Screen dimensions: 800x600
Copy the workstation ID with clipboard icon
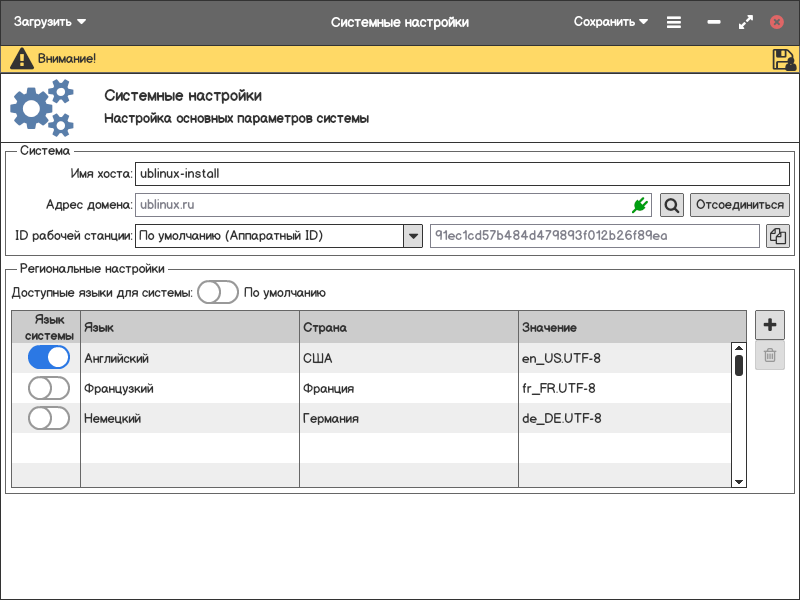pos(777,236)
